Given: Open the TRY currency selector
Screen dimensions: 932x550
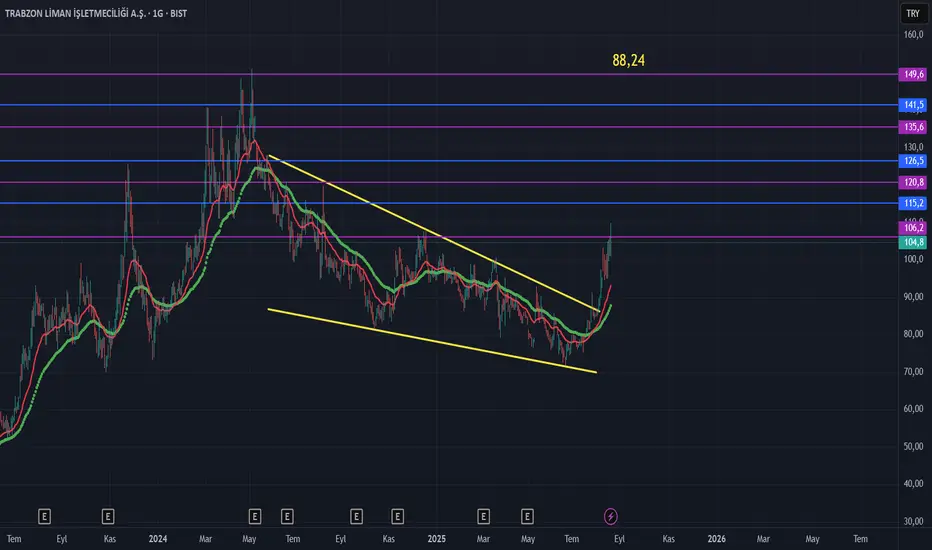Looking at the screenshot, I should [x=913, y=13].
